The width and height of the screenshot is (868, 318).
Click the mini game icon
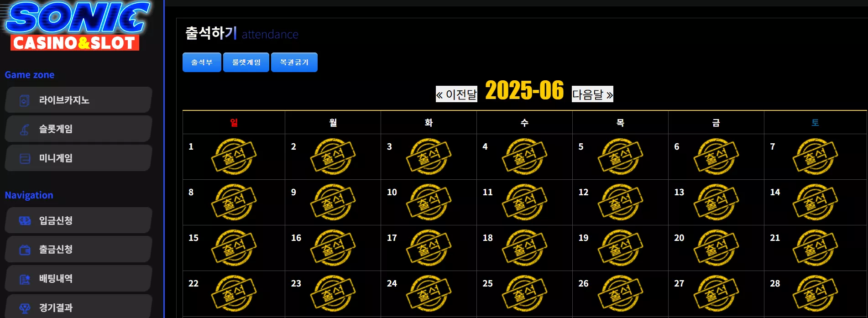pos(25,159)
